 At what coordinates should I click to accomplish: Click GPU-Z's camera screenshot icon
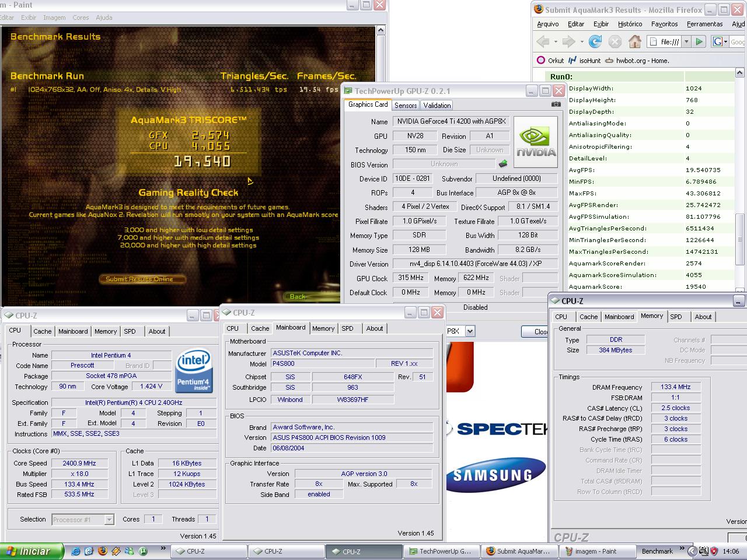556,104
